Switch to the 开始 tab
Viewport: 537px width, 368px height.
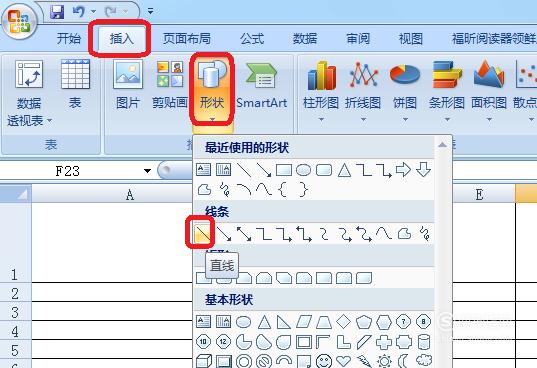[x=69, y=38]
